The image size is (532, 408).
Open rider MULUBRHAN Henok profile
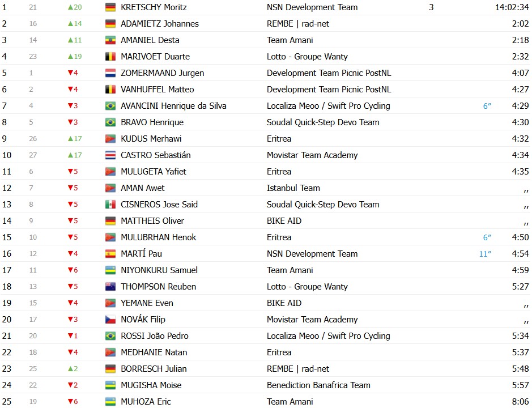coord(159,237)
